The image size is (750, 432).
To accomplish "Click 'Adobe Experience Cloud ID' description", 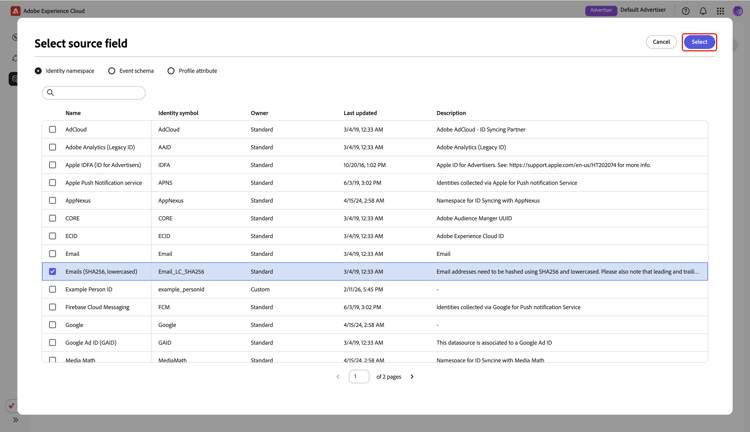I will click(x=470, y=236).
